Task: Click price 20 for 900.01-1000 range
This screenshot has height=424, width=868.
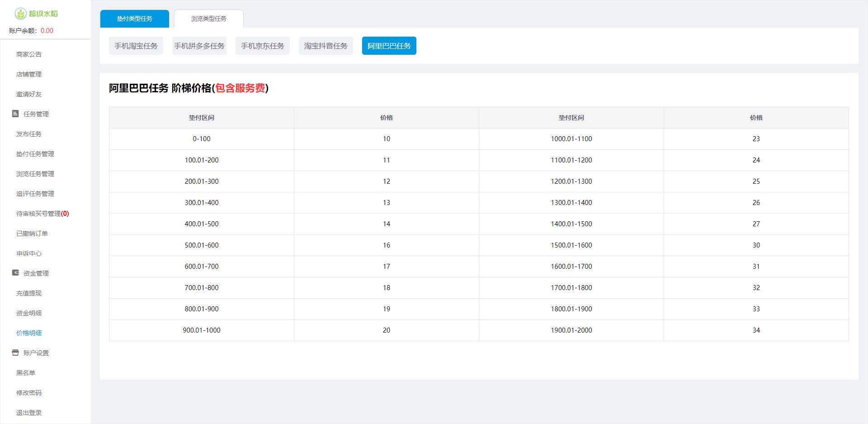Action: click(x=387, y=330)
